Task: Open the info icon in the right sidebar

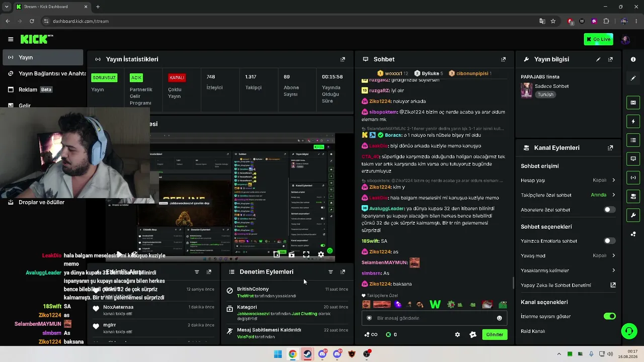Action: pyautogui.click(x=633, y=59)
